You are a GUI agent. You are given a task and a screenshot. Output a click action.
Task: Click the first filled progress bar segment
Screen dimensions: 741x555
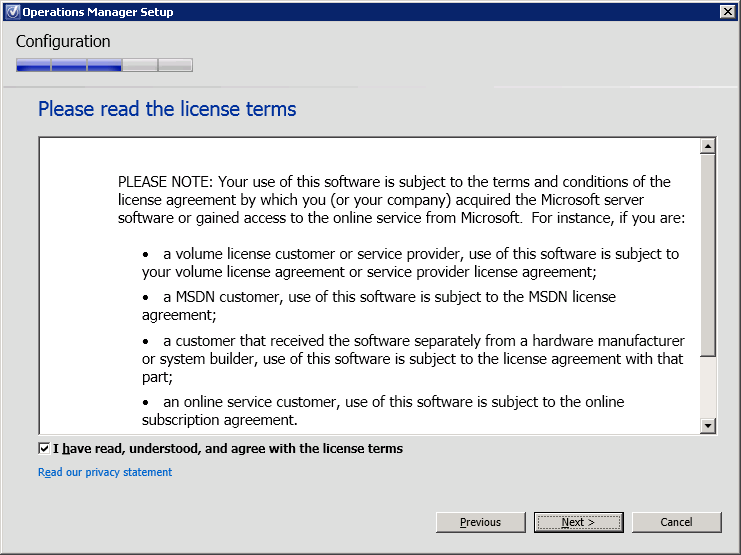[x=33, y=66]
